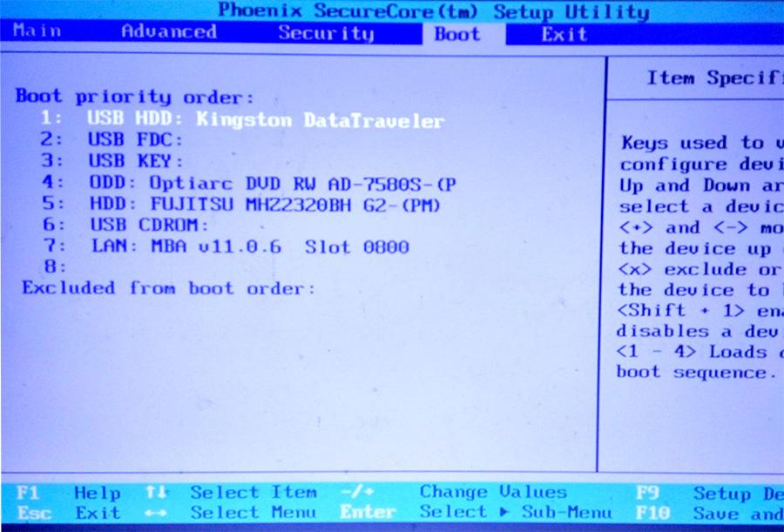784x532 pixels.
Task: Choose ODD Optiarc DVD RW entry
Action: click(x=272, y=184)
